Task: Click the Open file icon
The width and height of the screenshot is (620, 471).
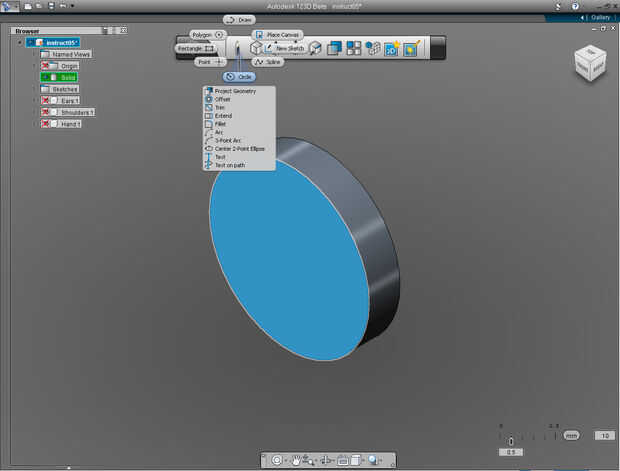Action: [39, 6]
